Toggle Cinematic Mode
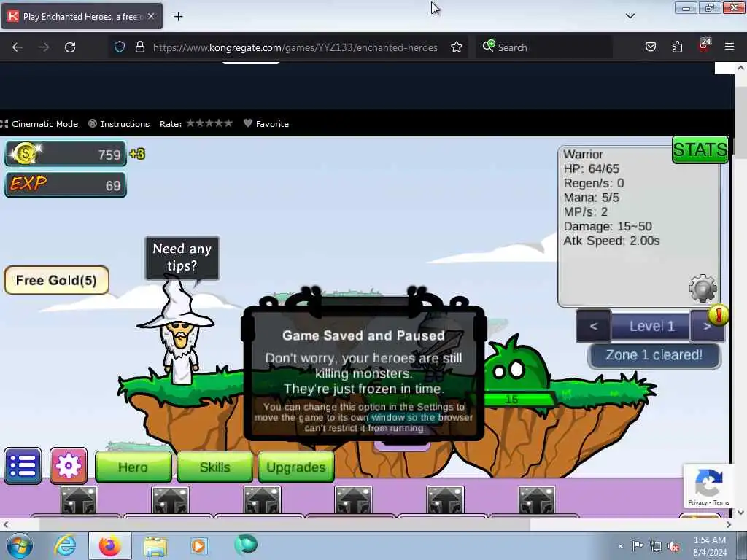Screen dimensions: 747x560 click(39, 124)
